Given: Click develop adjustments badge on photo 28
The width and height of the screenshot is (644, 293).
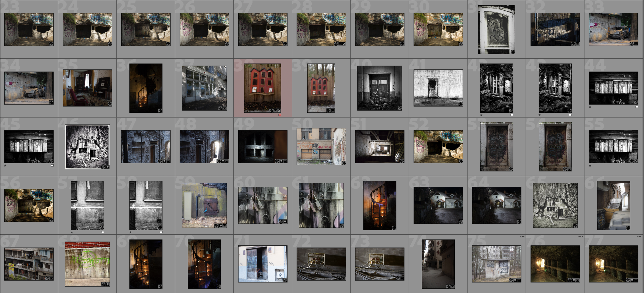Looking at the screenshot, I should (344, 44).
